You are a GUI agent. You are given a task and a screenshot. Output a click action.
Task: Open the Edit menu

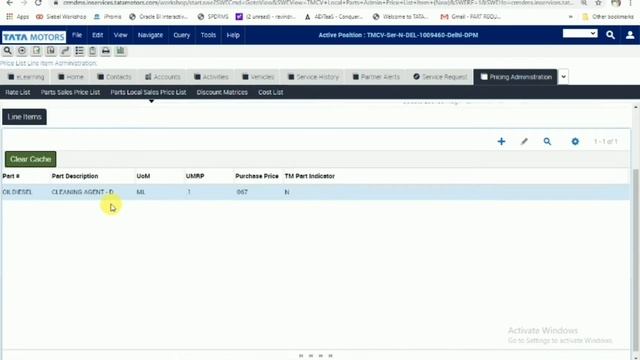coord(98,35)
